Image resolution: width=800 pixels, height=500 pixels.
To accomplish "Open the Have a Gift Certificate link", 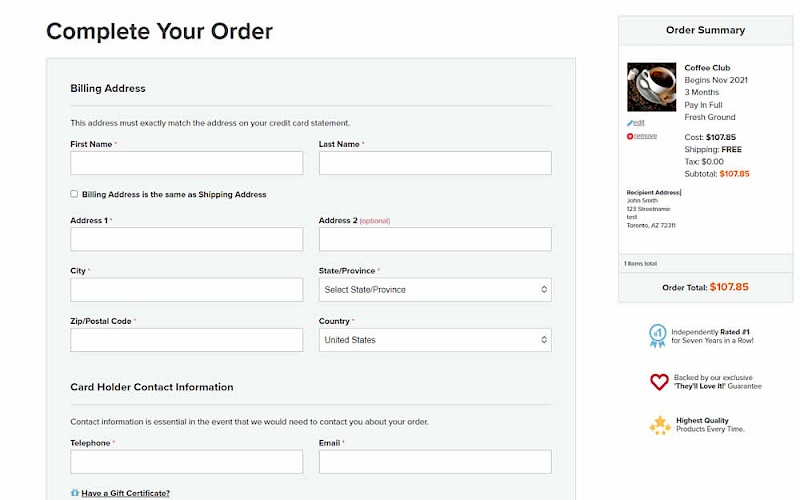I will point(125,493).
